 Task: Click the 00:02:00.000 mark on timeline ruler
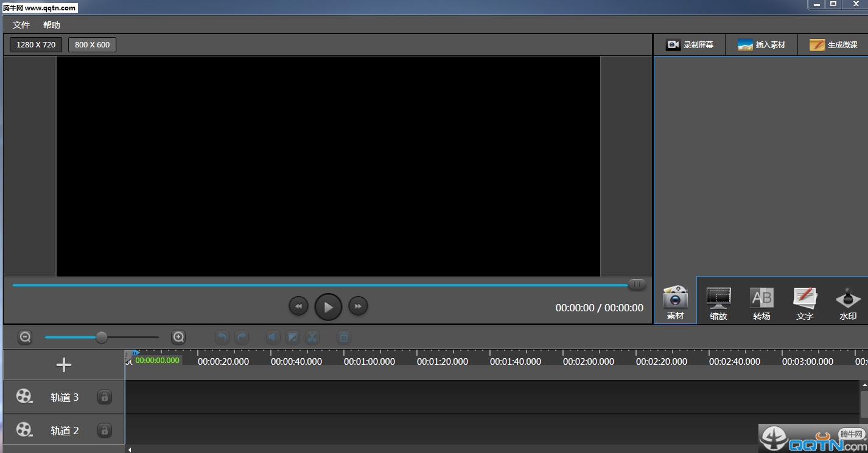click(x=589, y=361)
